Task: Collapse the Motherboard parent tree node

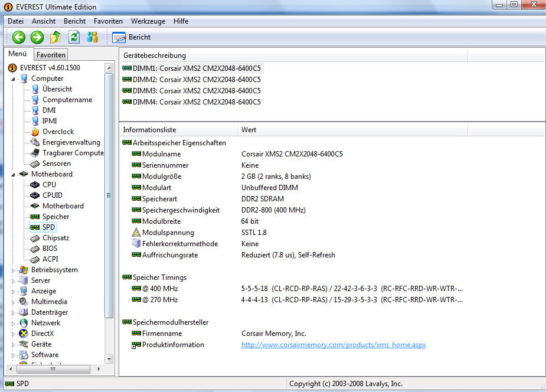Action: pyautogui.click(x=13, y=174)
